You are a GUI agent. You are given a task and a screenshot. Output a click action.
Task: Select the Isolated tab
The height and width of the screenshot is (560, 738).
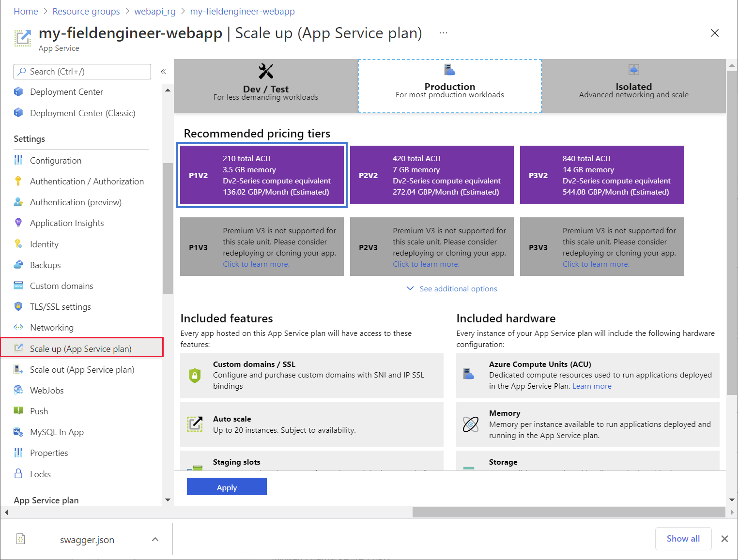(x=634, y=86)
